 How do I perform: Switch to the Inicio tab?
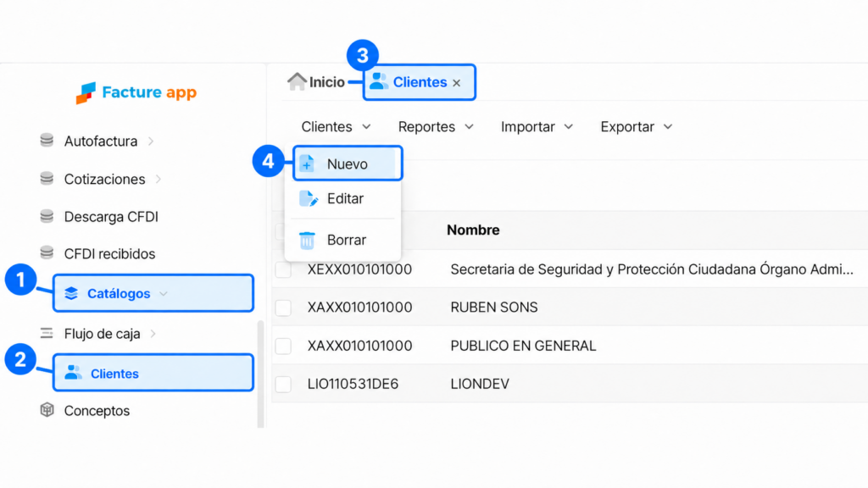[x=316, y=82]
